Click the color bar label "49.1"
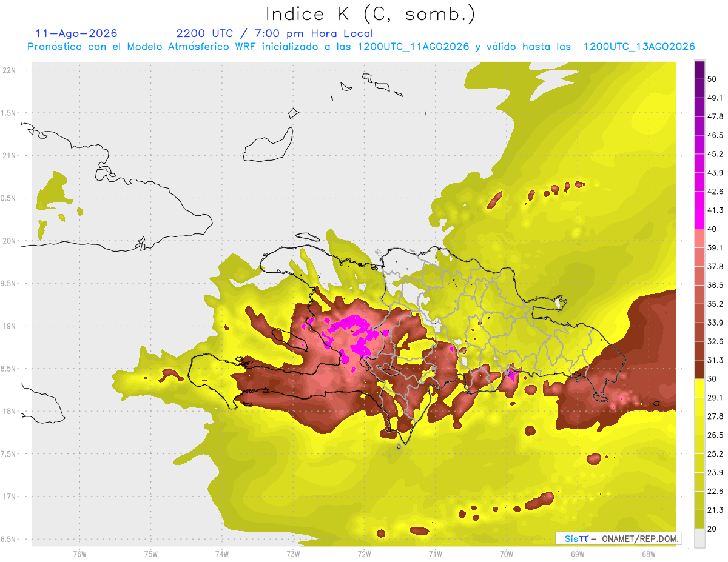The width and height of the screenshot is (728, 562). 715,98
